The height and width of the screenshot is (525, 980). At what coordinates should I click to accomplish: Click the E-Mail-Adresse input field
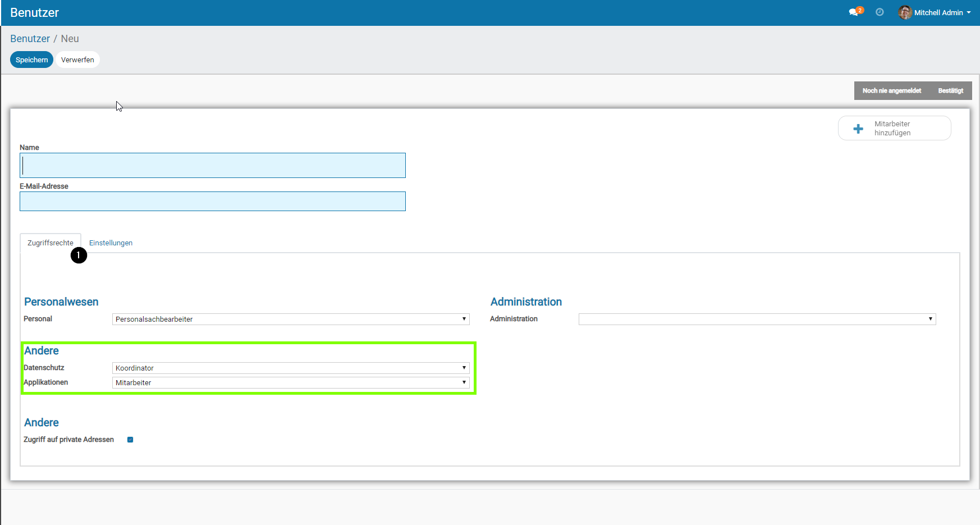click(x=213, y=202)
